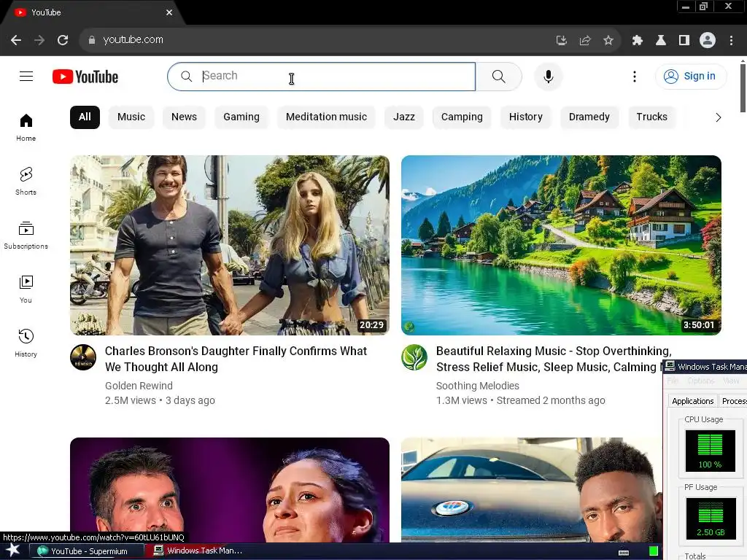
Task: Click the page vertical scrollbar
Action: (743, 88)
